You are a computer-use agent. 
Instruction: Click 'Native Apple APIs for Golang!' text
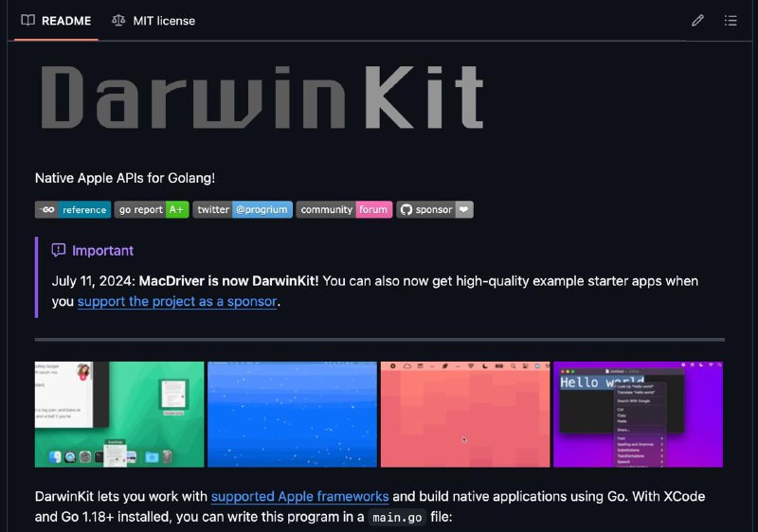click(x=125, y=178)
